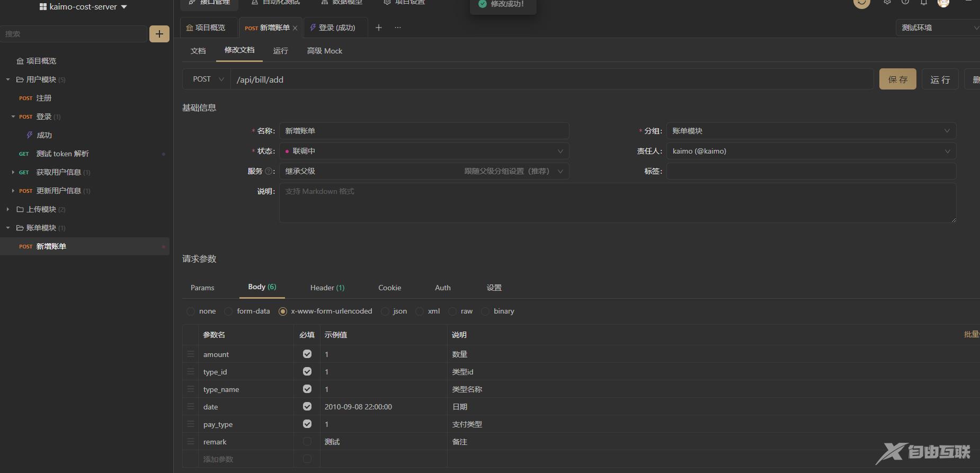Open the kaimo-cost-server project switcher
Viewport: 980px width, 473px height.
click(84, 7)
